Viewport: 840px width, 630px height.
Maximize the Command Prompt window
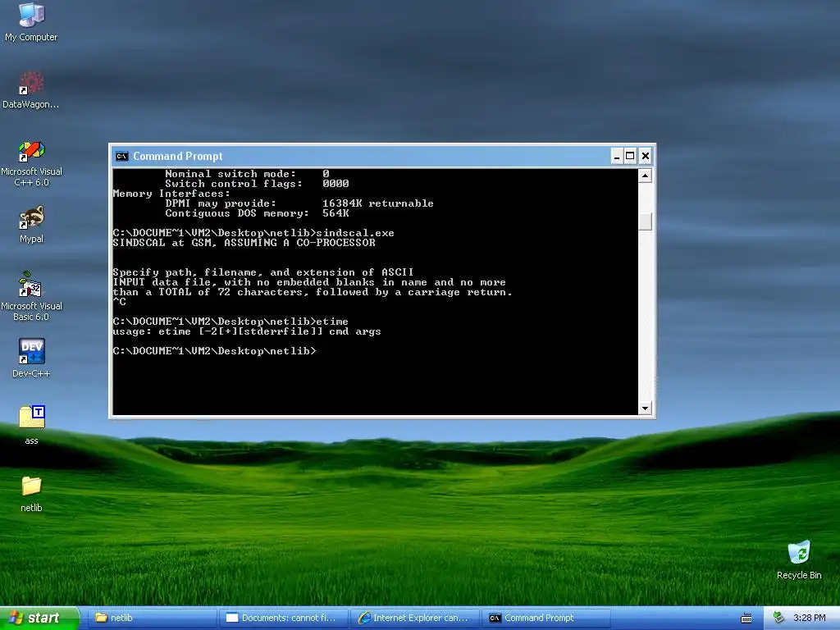click(631, 156)
